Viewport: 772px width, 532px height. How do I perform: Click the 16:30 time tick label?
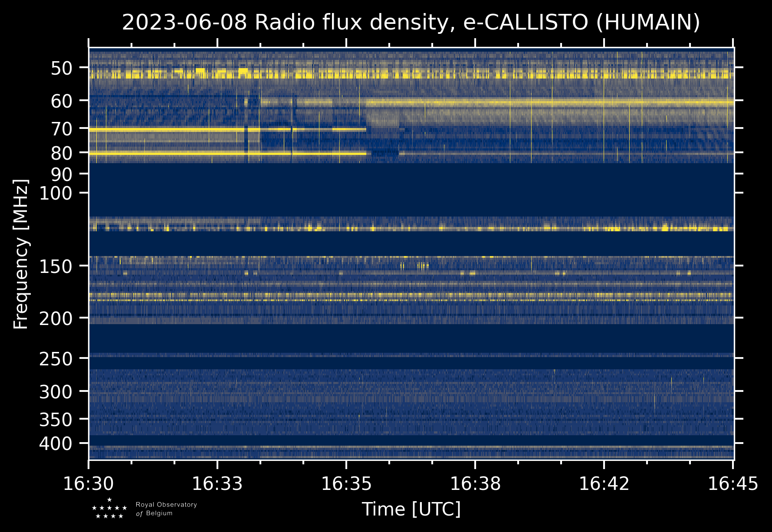(89, 484)
